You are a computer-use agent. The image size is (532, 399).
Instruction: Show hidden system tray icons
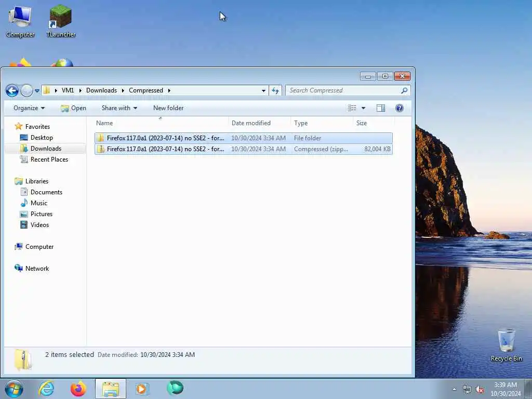(x=454, y=389)
